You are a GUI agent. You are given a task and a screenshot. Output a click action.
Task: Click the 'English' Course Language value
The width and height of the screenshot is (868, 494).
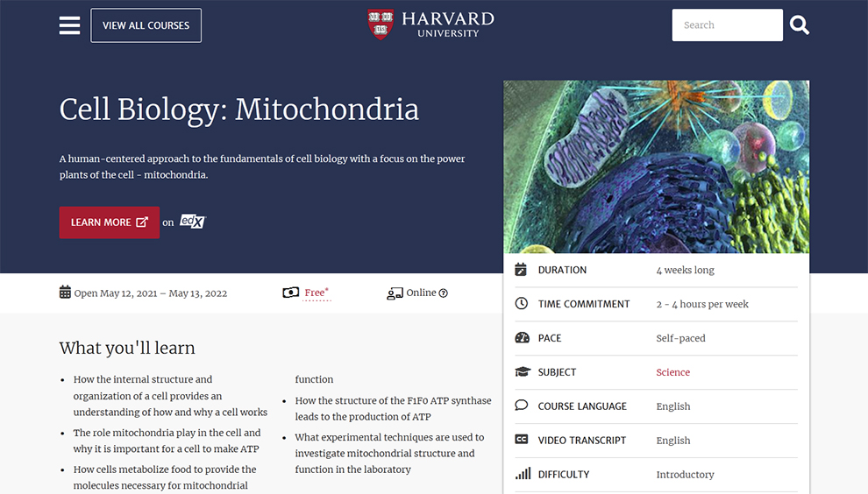click(673, 406)
